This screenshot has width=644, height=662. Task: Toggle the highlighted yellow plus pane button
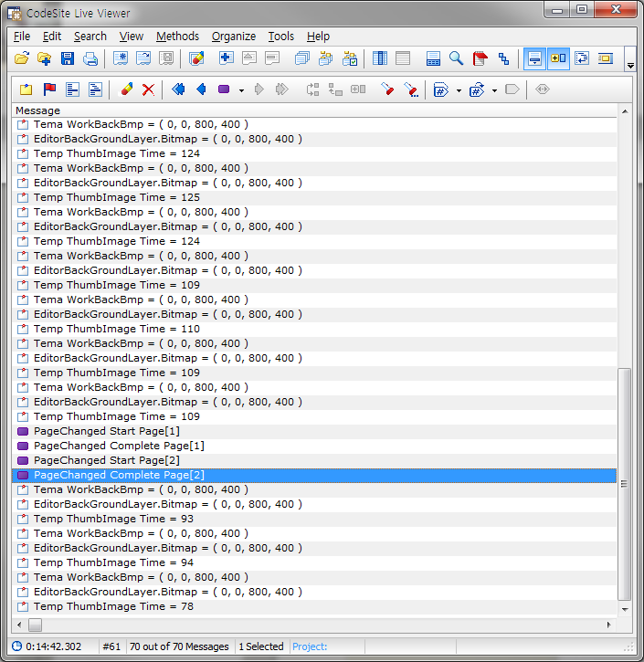click(558, 59)
